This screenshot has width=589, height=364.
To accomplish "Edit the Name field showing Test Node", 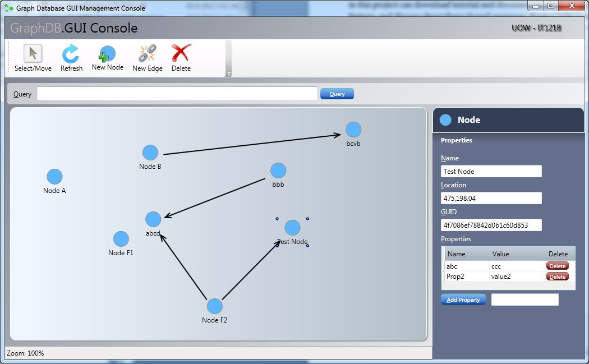I will [x=491, y=171].
